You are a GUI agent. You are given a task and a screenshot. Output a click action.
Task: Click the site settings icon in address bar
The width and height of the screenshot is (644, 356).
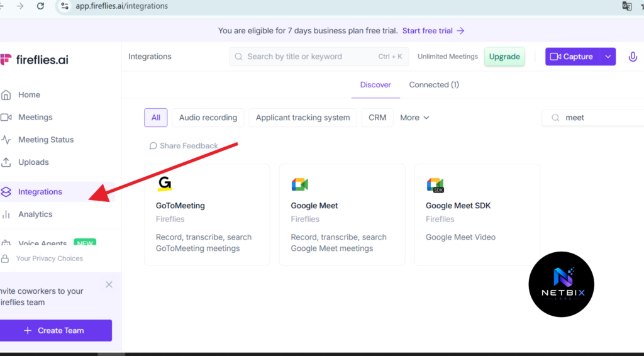coord(65,6)
